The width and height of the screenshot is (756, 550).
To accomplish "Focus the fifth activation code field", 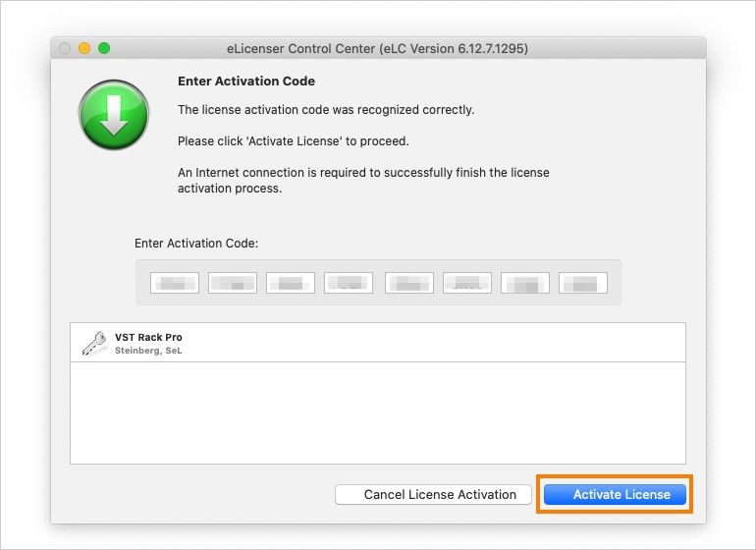I will click(x=408, y=283).
